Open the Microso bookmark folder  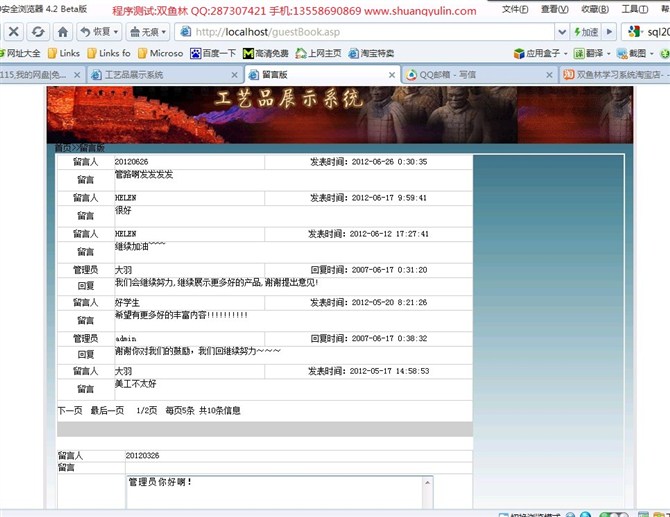tap(160, 53)
